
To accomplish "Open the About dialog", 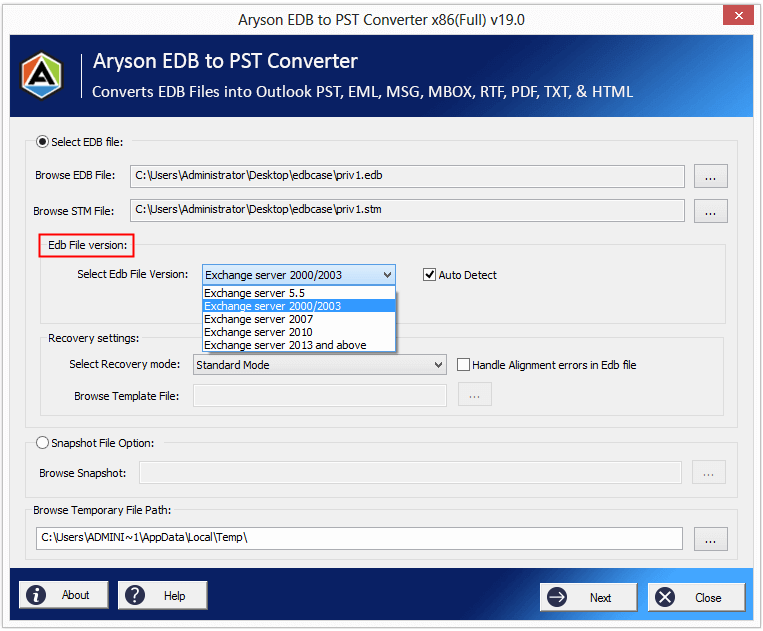I will pyautogui.click(x=64, y=595).
